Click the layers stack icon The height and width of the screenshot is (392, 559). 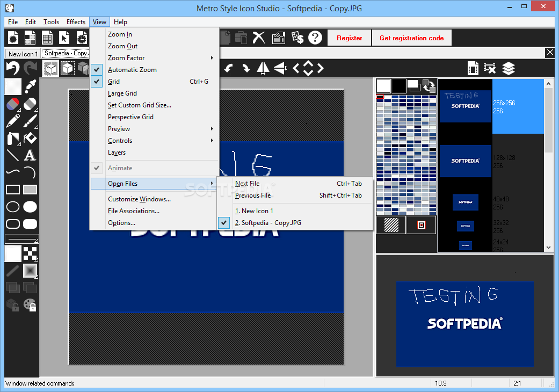pyautogui.click(x=509, y=68)
